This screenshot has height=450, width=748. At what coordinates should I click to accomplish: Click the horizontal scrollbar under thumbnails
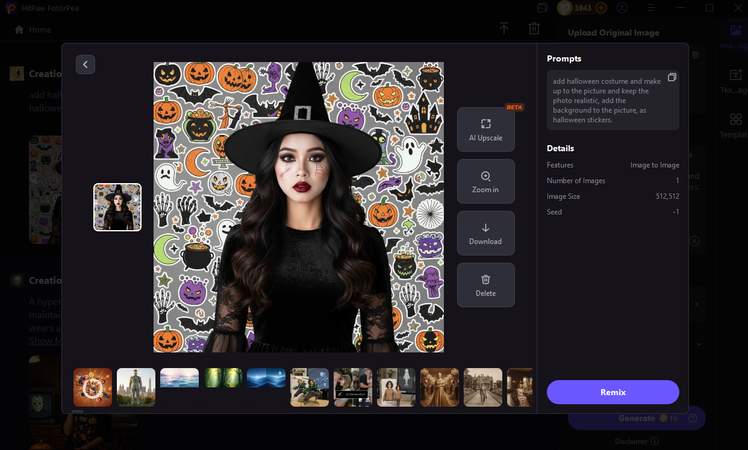pyautogui.click(x=78, y=411)
